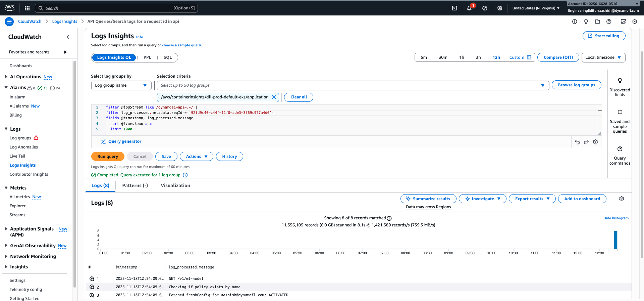Switch to the Visualization tab
This screenshot has height=301, width=644.
coord(175,185)
